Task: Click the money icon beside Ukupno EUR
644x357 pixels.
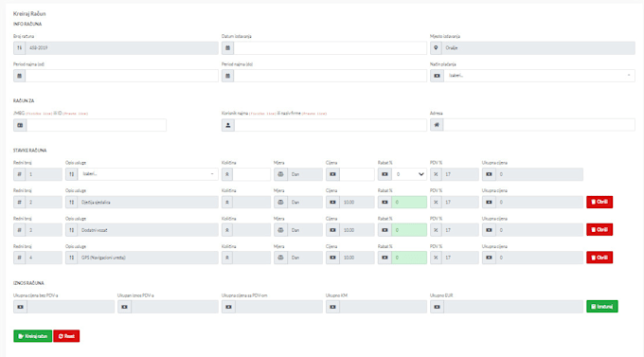Action: [437, 307]
